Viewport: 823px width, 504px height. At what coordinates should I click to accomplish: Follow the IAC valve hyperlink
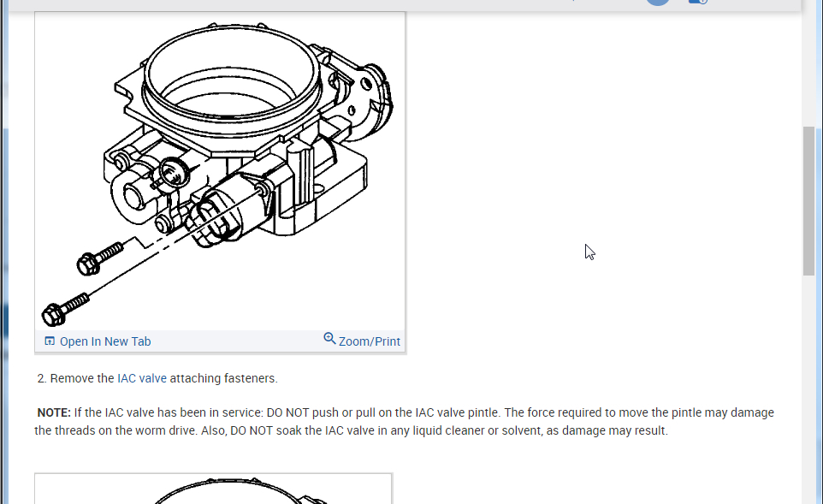pyautogui.click(x=142, y=378)
